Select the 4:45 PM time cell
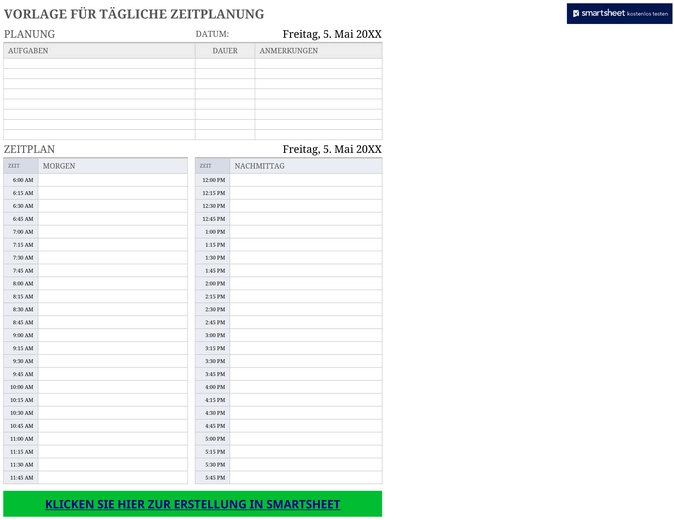The height and width of the screenshot is (520, 674). tap(212, 426)
